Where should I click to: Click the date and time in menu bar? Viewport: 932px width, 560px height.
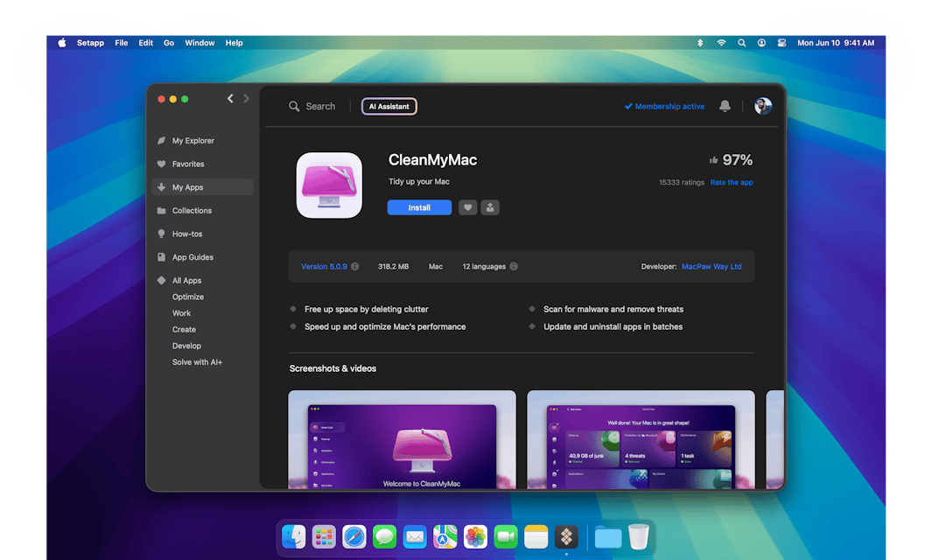836,43
